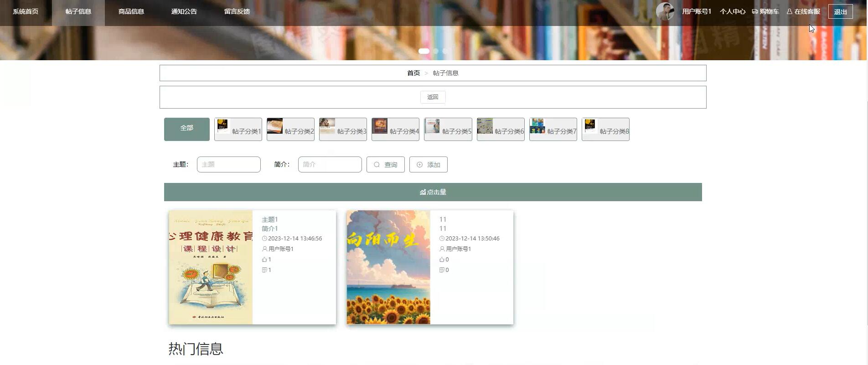Select the first carousel indicator dot
The height and width of the screenshot is (365, 868).
[424, 51]
